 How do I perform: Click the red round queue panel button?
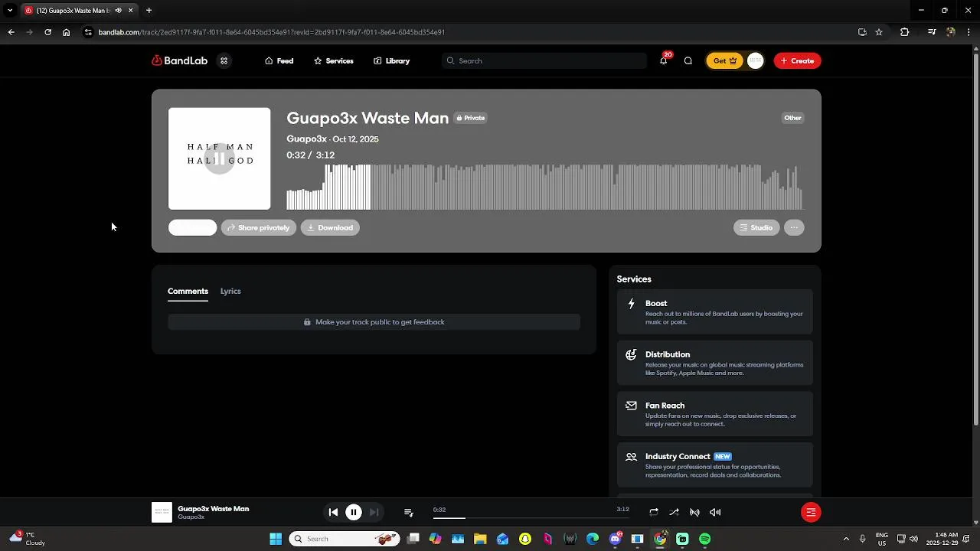click(x=811, y=512)
